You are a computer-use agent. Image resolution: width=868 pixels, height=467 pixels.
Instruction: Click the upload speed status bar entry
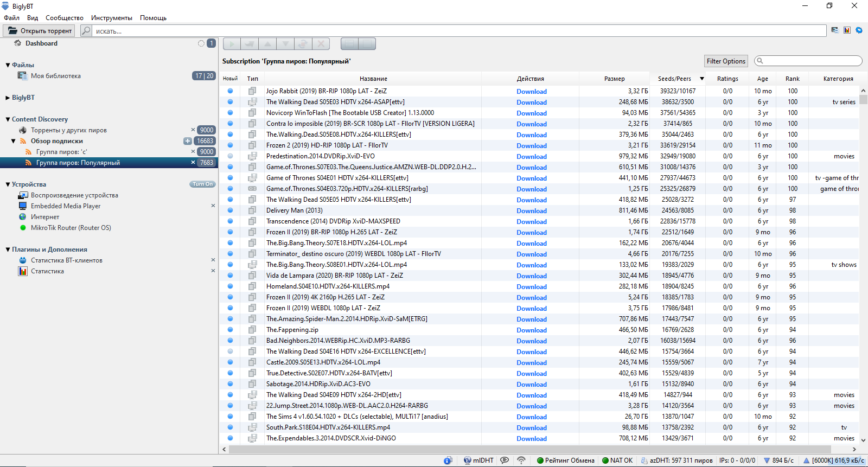(834, 460)
